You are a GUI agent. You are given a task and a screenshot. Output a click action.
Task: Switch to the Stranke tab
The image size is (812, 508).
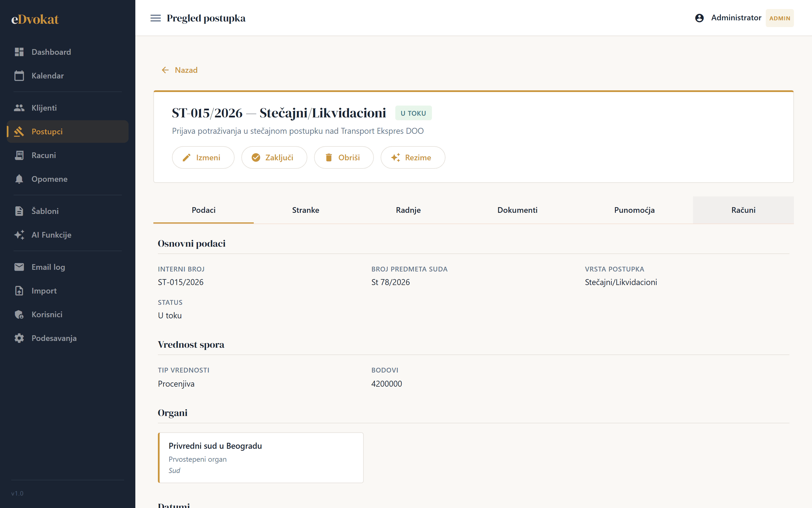click(305, 210)
